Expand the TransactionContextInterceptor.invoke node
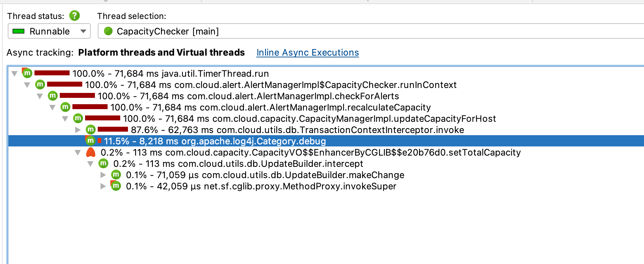 78,130
